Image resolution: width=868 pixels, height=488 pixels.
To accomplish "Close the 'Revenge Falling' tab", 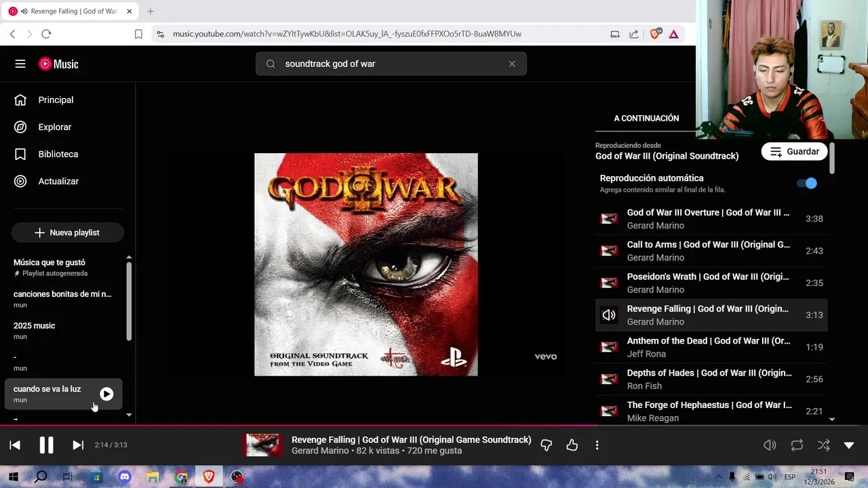I will (129, 12).
